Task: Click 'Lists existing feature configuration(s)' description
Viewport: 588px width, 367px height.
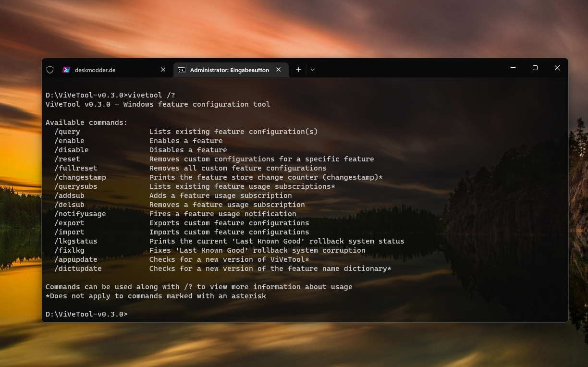Action: point(233,132)
